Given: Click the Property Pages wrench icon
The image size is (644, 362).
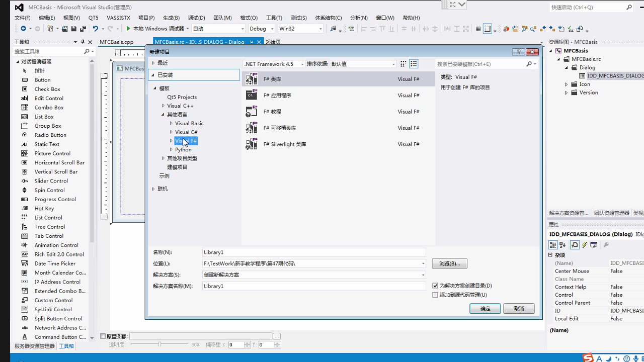Looking at the screenshot, I should coord(606,245).
